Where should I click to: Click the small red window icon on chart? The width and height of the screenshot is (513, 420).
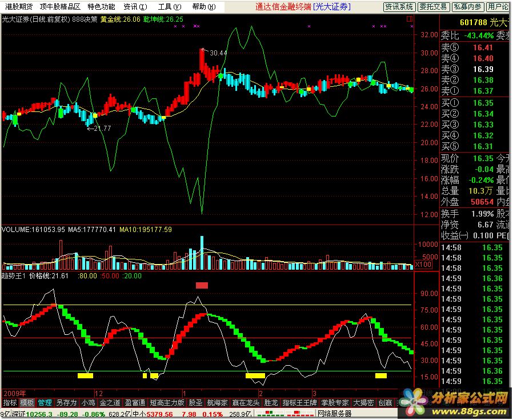coord(409,19)
